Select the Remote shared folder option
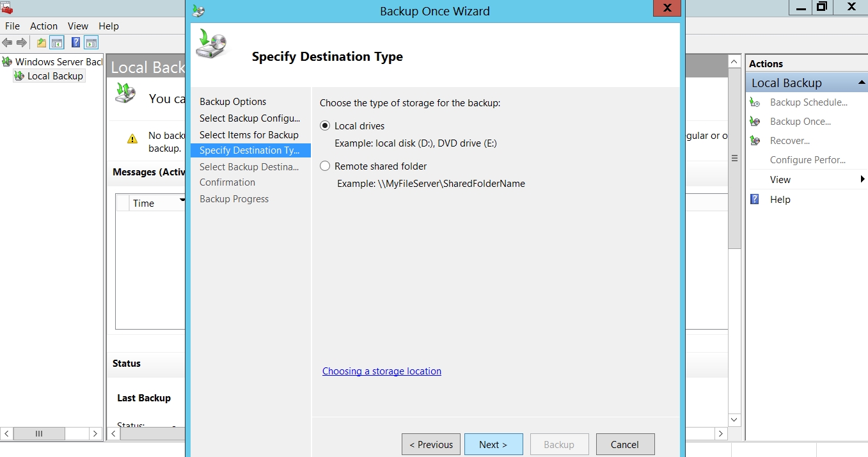This screenshot has width=868, height=457. tap(325, 166)
